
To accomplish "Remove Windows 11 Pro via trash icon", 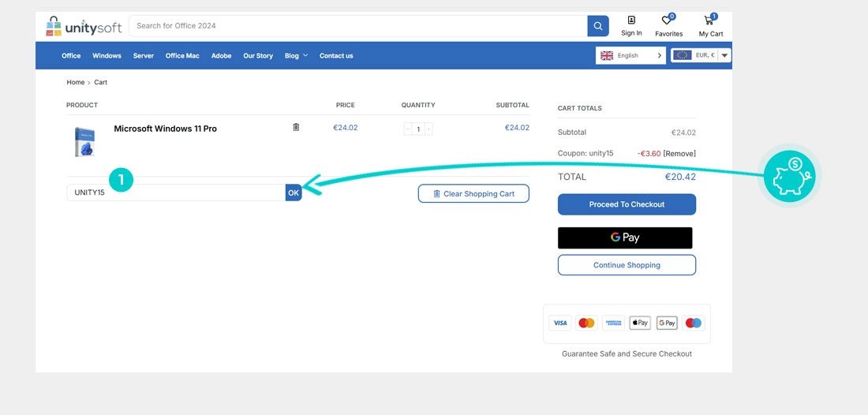I will point(296,127).
